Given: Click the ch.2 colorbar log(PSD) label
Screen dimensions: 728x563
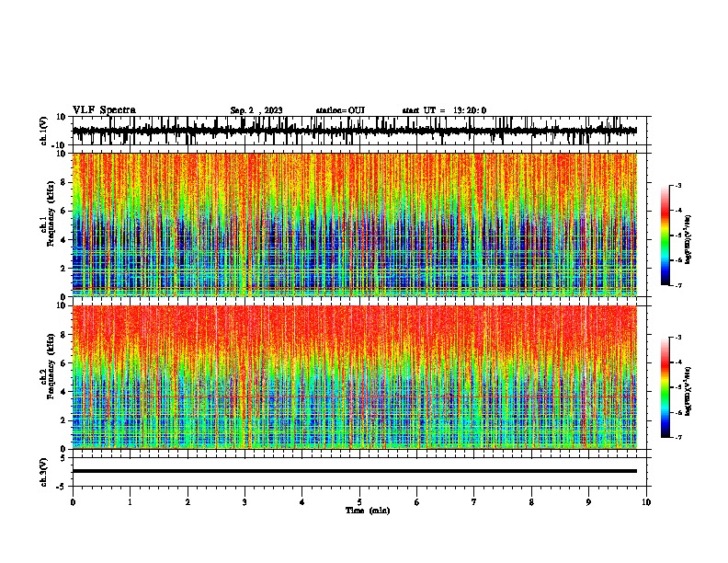Looking at the screenshot, I should pos(688,392).
